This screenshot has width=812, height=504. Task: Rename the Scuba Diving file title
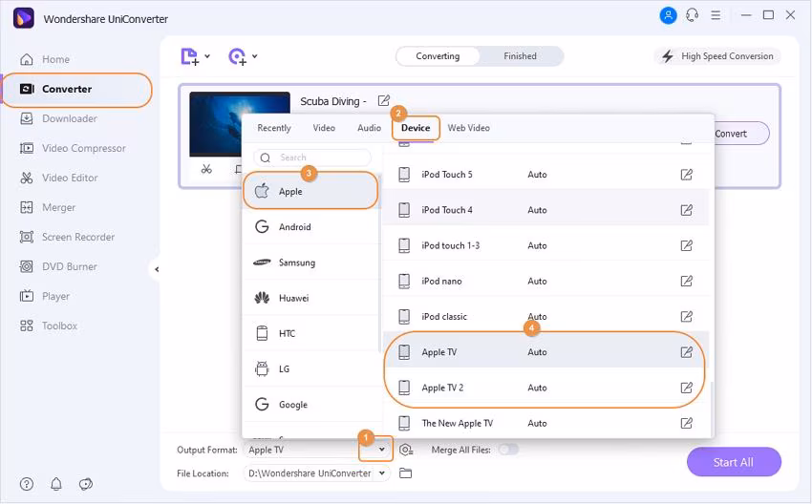point(384,100)
